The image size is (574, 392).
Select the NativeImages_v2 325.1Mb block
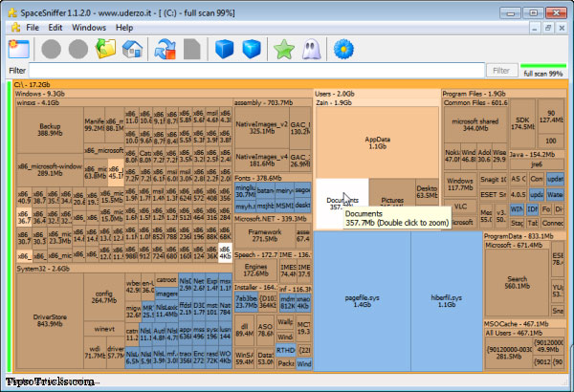click(x=261, y=127)
